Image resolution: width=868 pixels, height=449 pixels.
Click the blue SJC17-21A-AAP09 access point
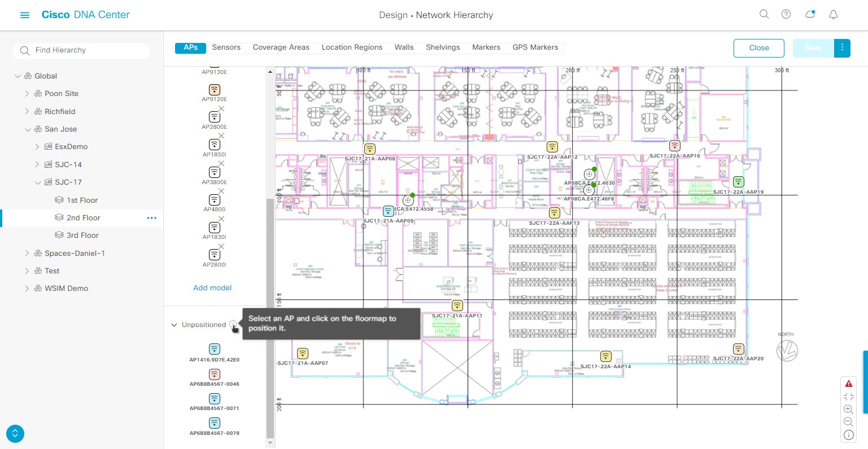(x=388, y=211)
